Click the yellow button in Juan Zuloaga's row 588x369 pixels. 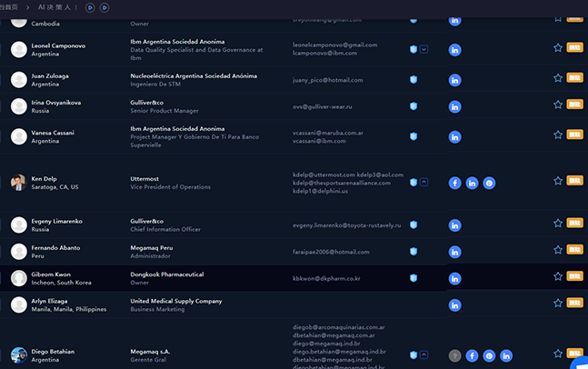pos(574,78)
